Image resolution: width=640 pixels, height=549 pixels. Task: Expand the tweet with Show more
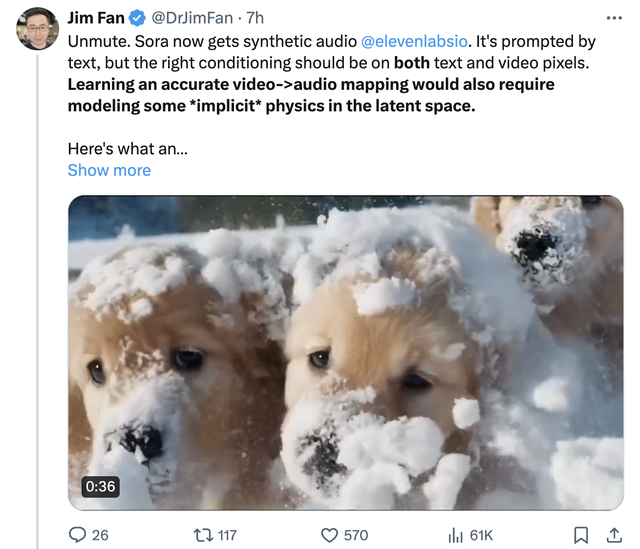tap(109, 170)
